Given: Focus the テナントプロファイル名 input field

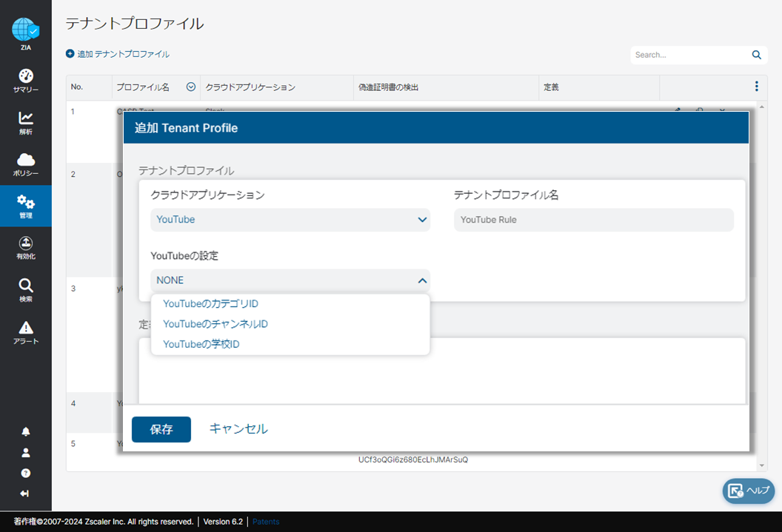Looking at the screenshot, I should click(593, 220).
